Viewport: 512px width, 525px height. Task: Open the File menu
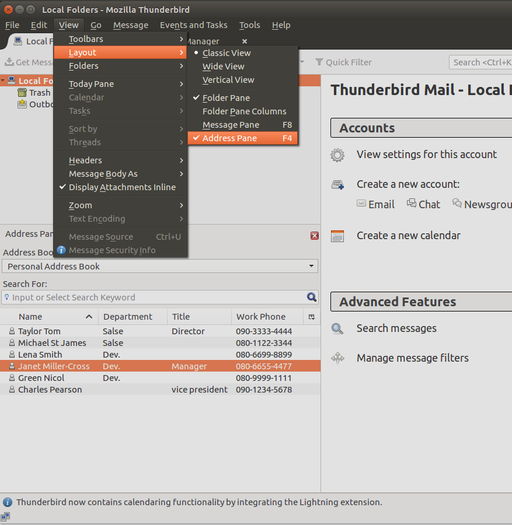click(x=12, y=25)
